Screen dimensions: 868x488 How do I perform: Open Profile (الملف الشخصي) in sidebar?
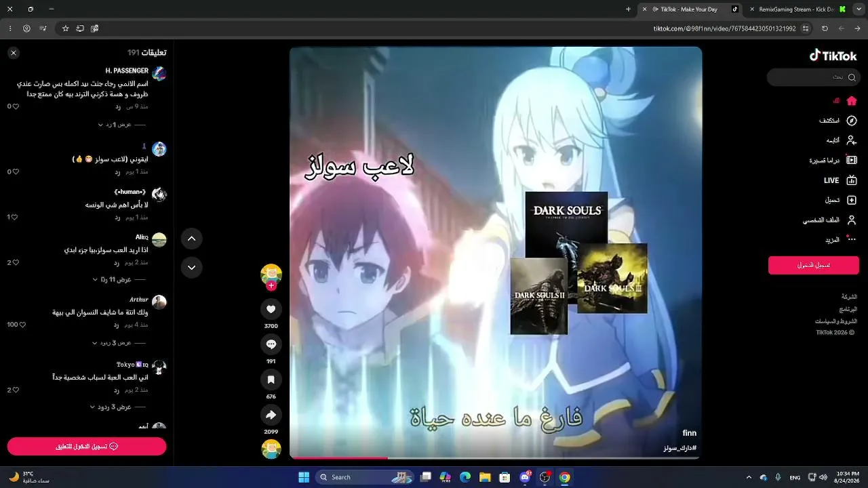[x=830, y=220]
